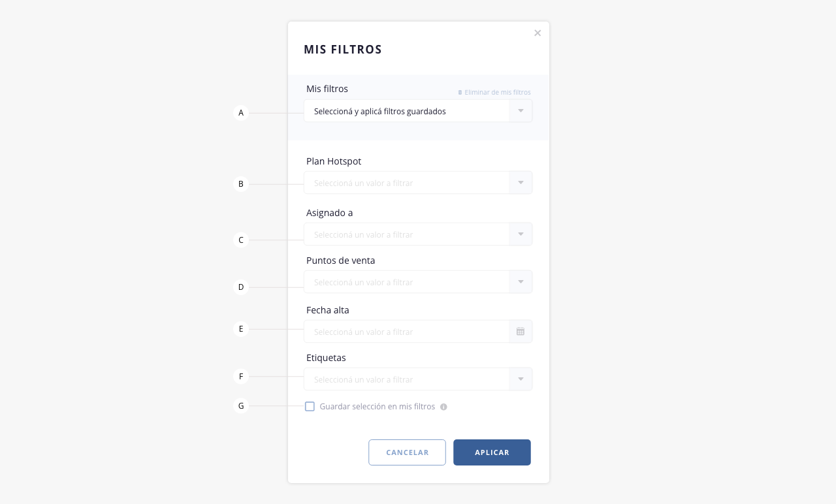Click annotation marker G
Image resolution: width=836 pixels, height=504 pixels.
click(x=241, y=406)
